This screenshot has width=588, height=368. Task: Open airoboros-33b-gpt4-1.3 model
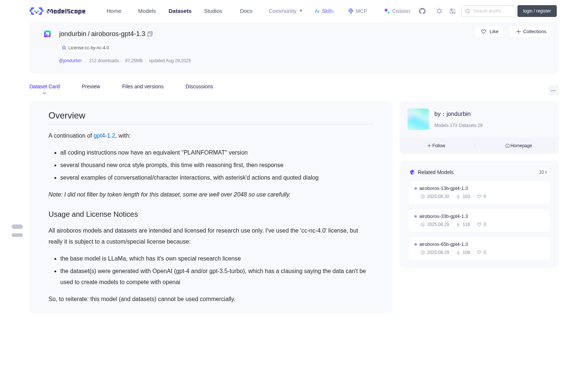tap(444, 216)
